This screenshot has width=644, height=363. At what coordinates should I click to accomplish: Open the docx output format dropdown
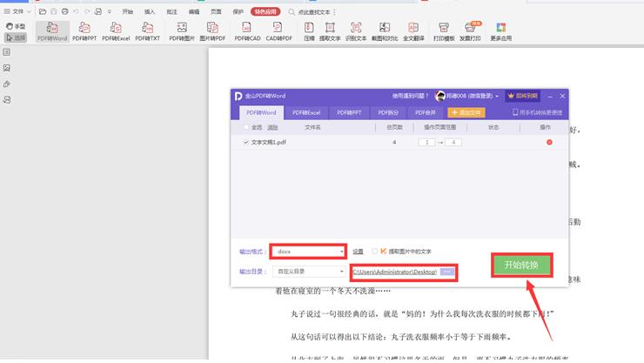tap(308, 252)
